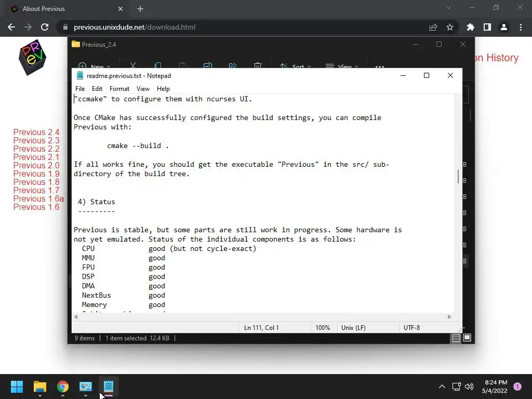
Task: Open the tab search chevron in Chrome
Action: click(448, 7)
